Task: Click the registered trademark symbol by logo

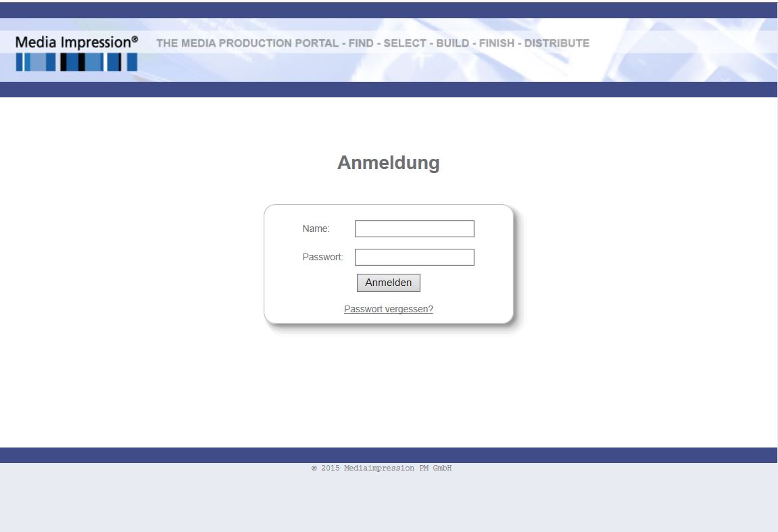Action: 135,39
